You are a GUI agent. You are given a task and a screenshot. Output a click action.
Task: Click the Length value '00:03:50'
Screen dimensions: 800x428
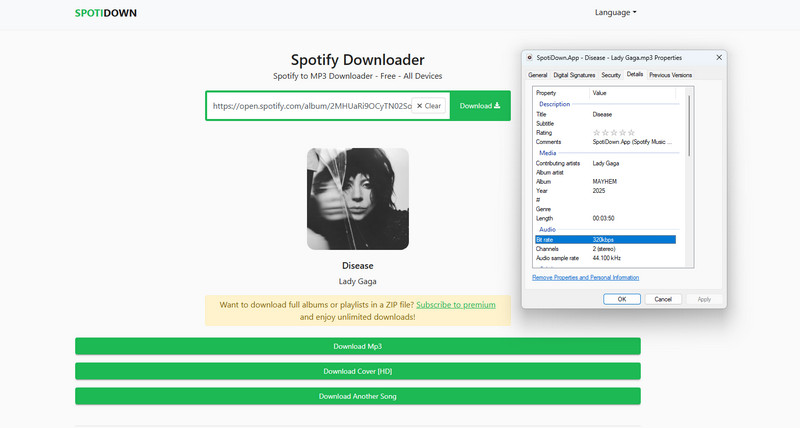(x=603, y=218)
